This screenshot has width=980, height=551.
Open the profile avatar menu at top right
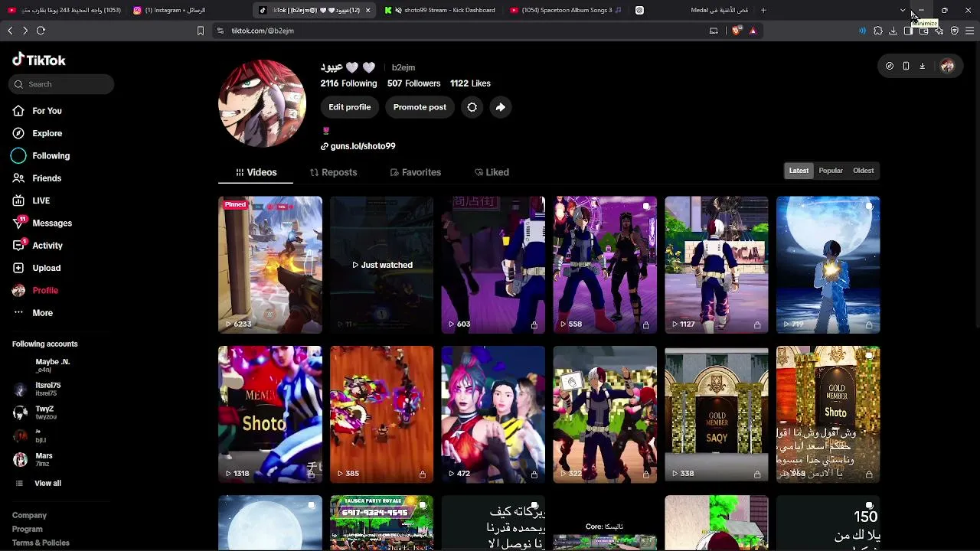947,66
